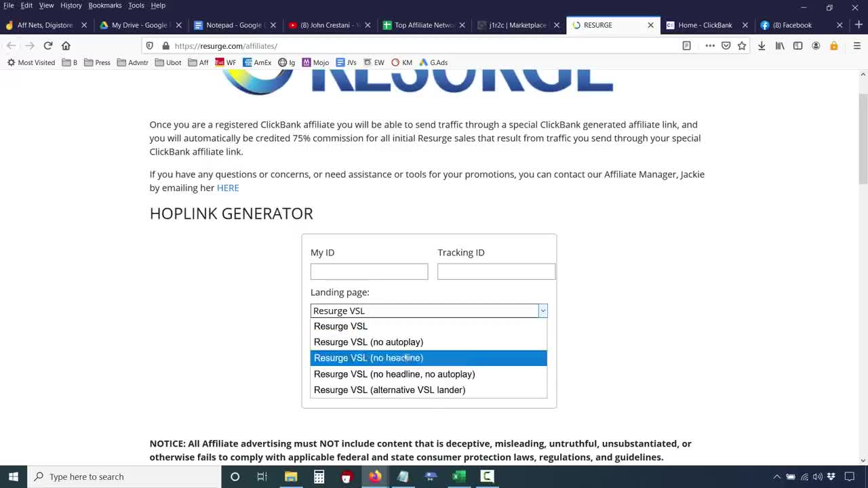
Task: Open the Help menu
Action: (x=158, y=5)
